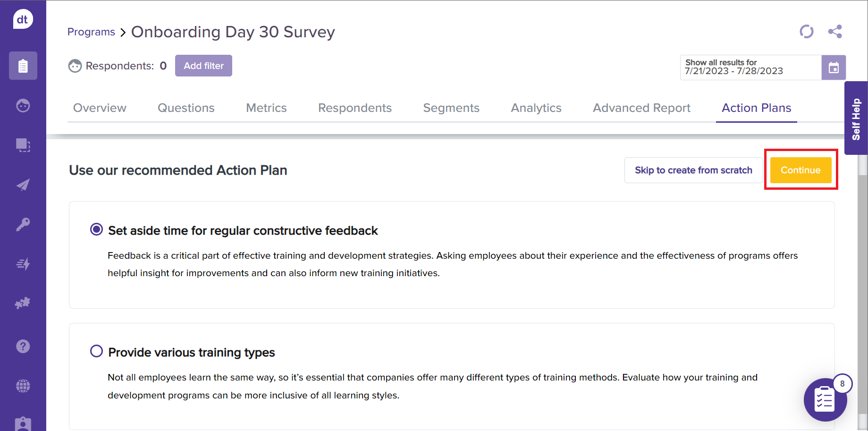Click the clipboard surveys icon in sidebar

(23, 66)
